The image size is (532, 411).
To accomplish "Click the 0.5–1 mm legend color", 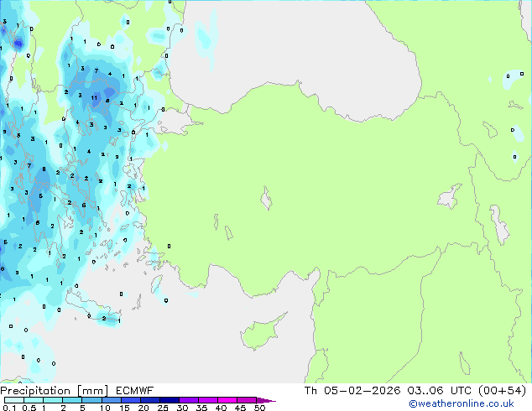I will (x=34, y=400).
